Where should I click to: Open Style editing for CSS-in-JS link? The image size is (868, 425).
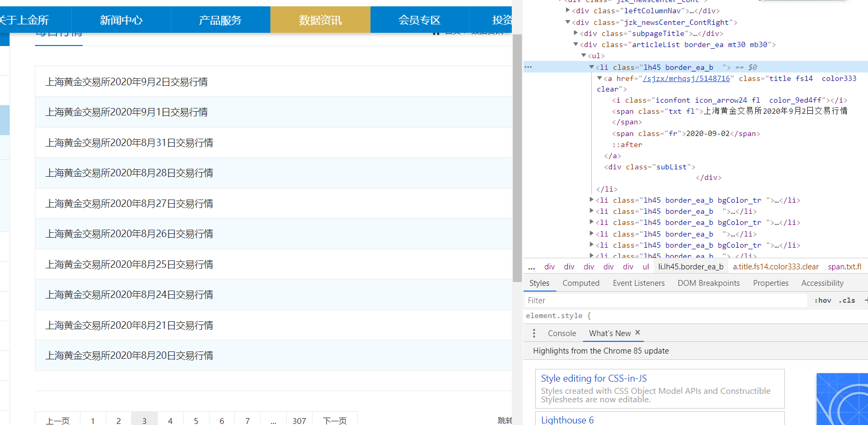point(594,378)
